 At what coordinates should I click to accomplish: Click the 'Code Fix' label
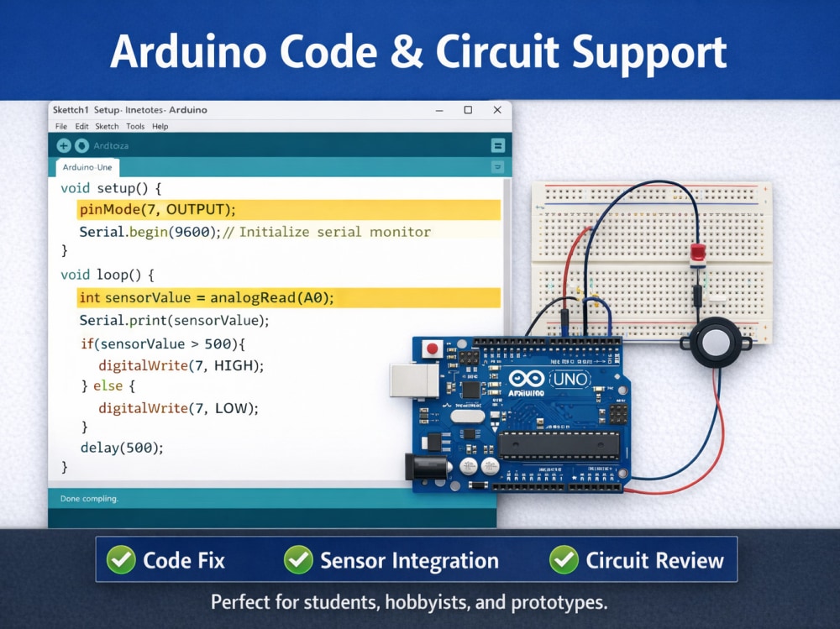pos(184,560)
